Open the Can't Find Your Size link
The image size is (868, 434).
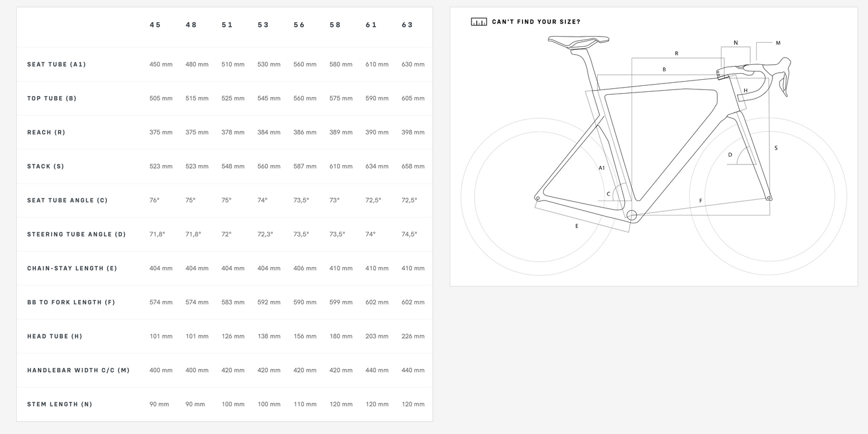click(536, 22)
